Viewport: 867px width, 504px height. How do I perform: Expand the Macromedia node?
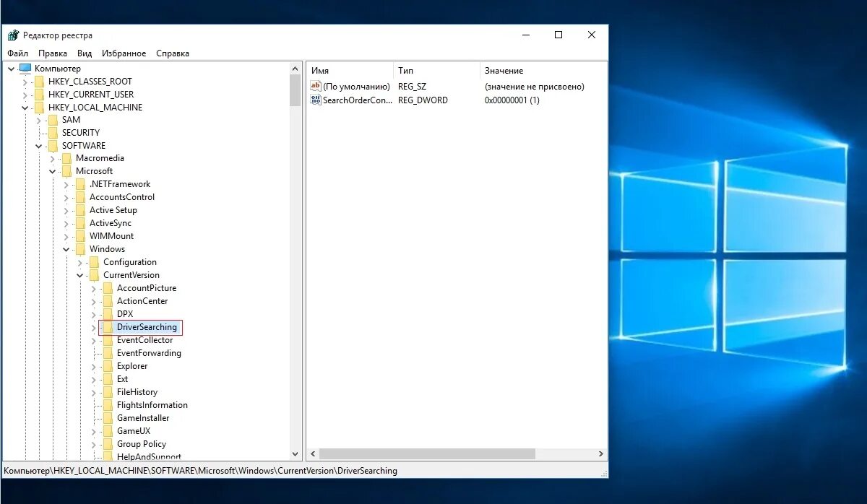tap(52, 158)
